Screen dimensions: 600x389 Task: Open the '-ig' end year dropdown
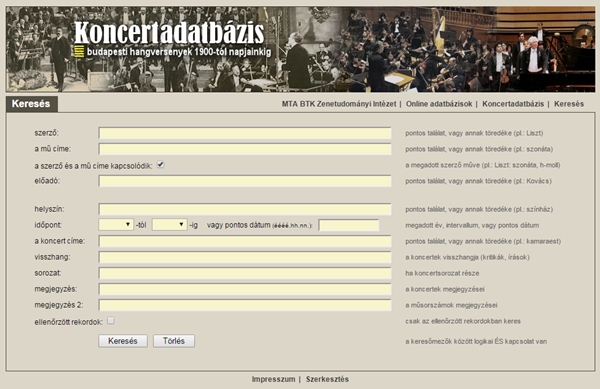click(x=170, y=225)
